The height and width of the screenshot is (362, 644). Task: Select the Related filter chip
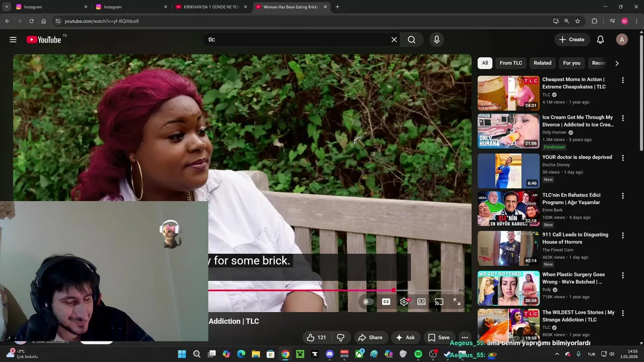(x=542, y=63)
